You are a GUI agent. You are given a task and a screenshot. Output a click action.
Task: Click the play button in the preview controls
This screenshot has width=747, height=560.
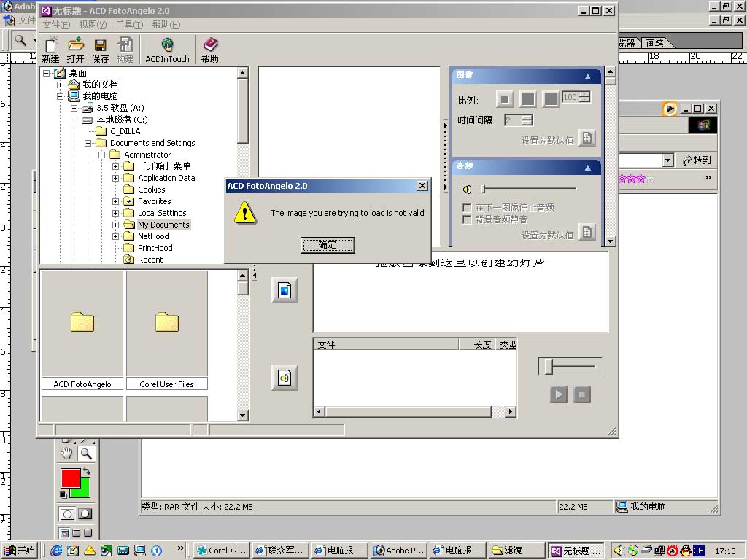[x=558, y=394]
